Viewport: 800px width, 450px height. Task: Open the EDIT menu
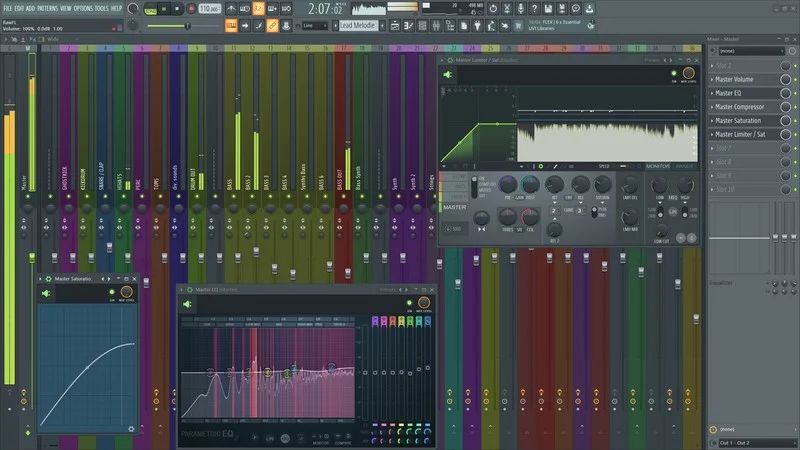(19, 9)
